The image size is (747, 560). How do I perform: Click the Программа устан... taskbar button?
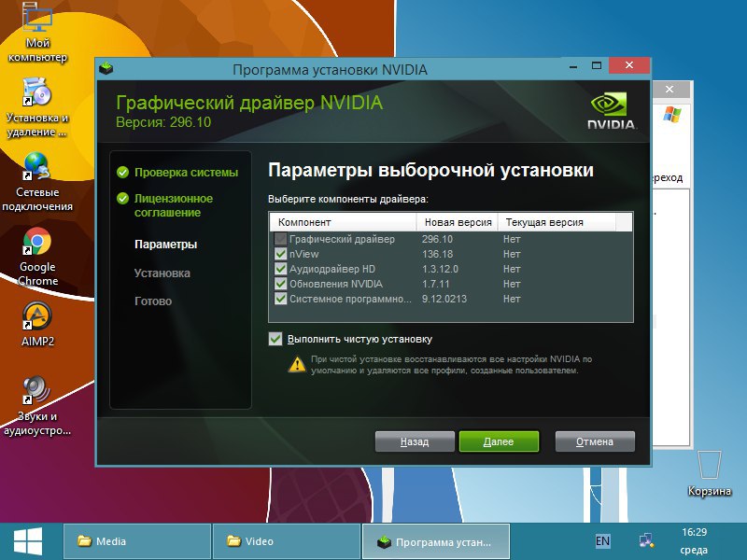point(436,541)
